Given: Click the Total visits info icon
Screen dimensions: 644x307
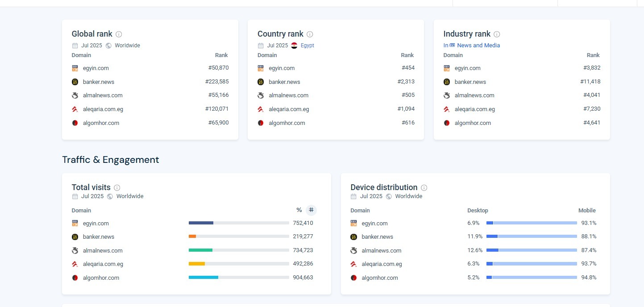Looking at the screenshot, I should point(117,188).
